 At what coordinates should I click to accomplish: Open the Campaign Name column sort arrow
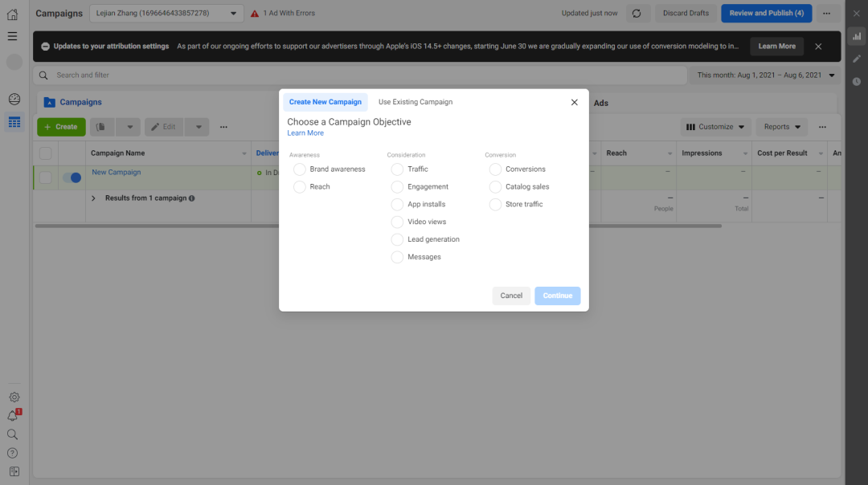244,153
